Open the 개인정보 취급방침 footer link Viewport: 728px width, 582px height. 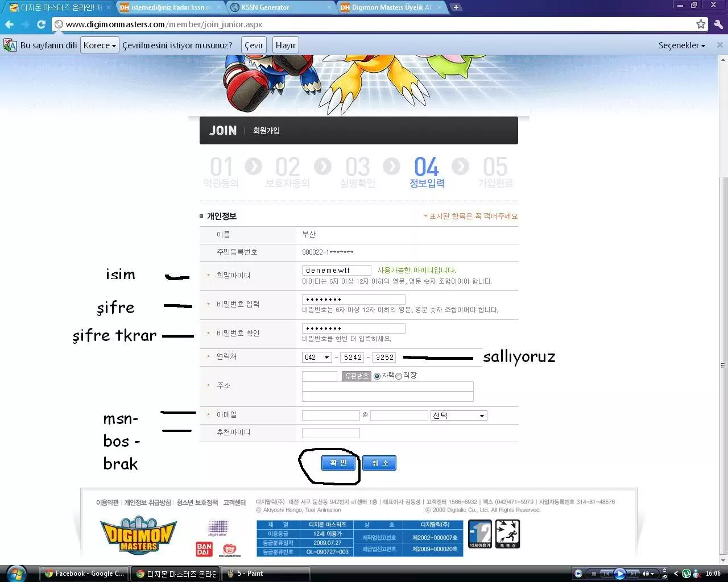pyautogui.click(x=147, y=502)
